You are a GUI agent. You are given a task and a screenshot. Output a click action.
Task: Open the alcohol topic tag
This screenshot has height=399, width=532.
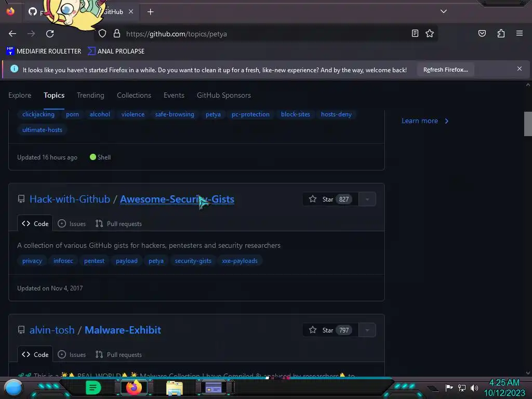100,114
